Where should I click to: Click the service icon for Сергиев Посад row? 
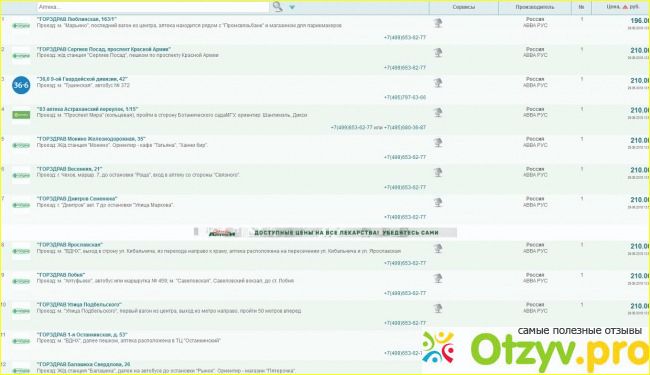pos(438,53)
